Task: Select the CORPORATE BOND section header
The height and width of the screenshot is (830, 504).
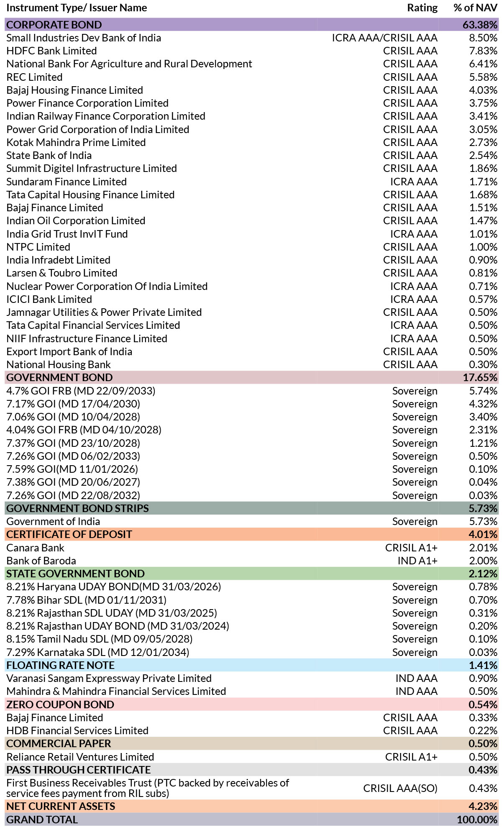Action: click(x=252, y=25)
